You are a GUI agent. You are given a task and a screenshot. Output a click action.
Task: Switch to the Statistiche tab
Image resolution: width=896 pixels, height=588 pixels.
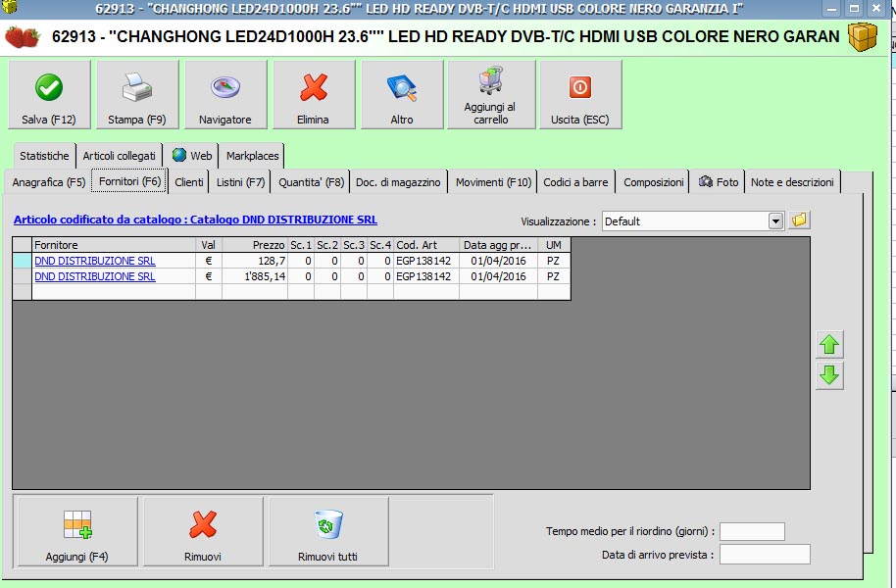coord(44,156)
